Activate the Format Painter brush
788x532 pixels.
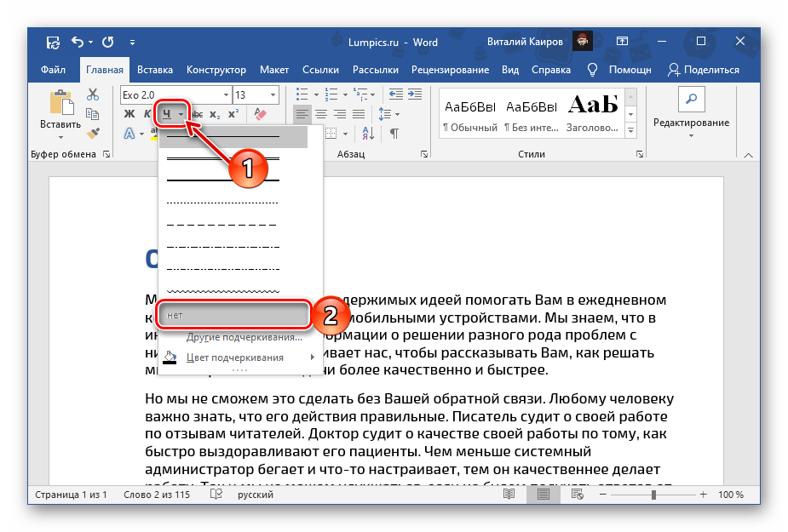(93, 133)
